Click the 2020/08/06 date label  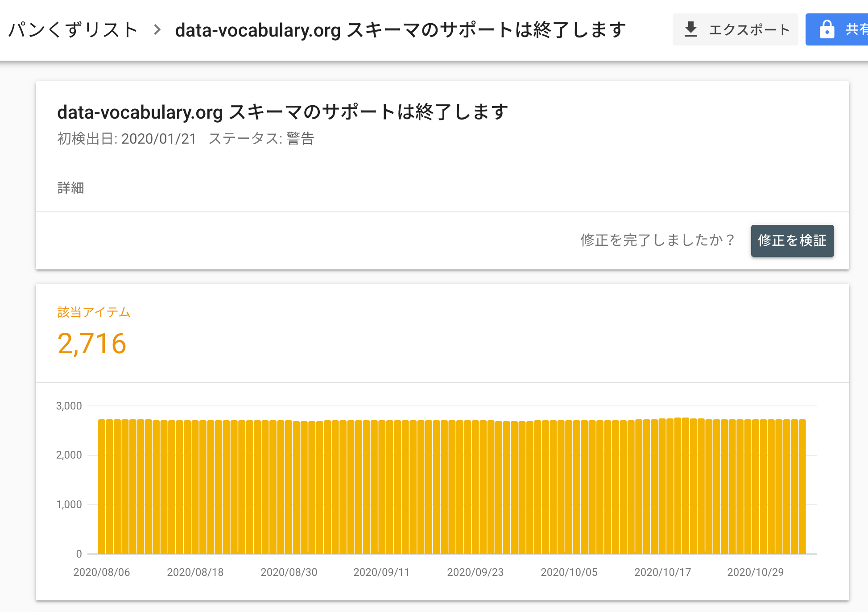click(x=102, y=572)
